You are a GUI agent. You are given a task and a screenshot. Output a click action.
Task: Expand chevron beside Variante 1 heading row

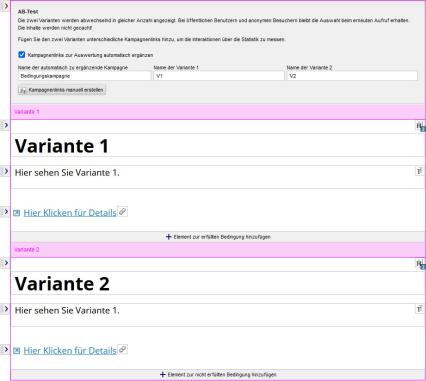(x=5, y=125)
